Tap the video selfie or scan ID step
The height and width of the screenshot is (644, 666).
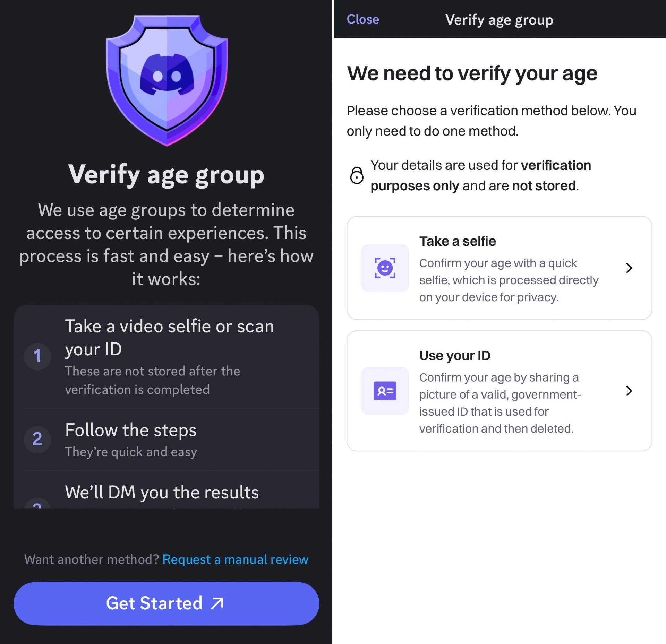169,337
